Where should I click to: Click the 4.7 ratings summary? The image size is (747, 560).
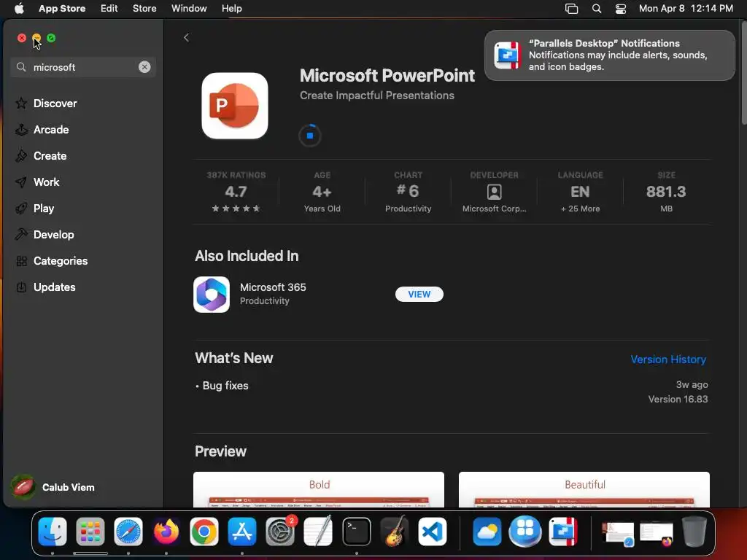pyautogui.click(x=236, y=192)
